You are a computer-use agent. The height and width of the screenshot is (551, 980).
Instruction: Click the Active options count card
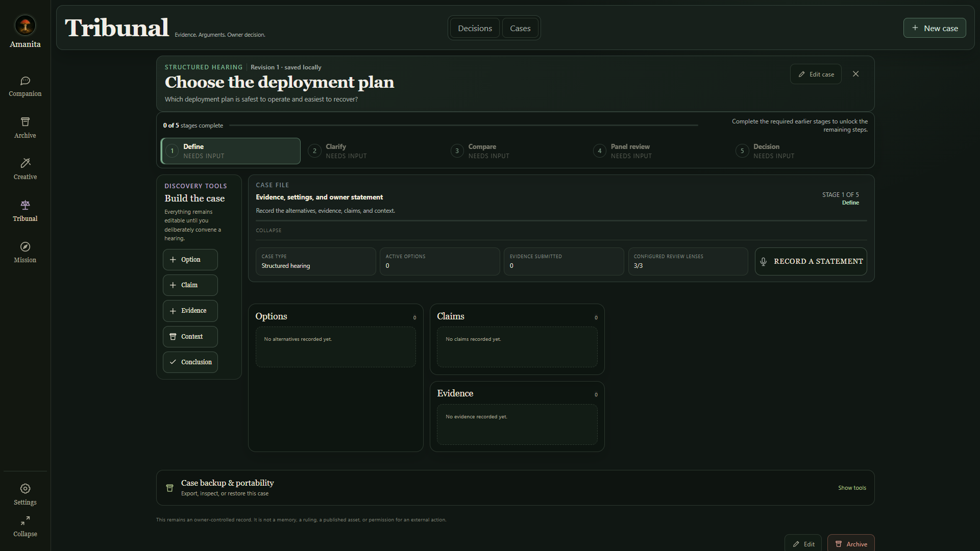pos(440,261)
